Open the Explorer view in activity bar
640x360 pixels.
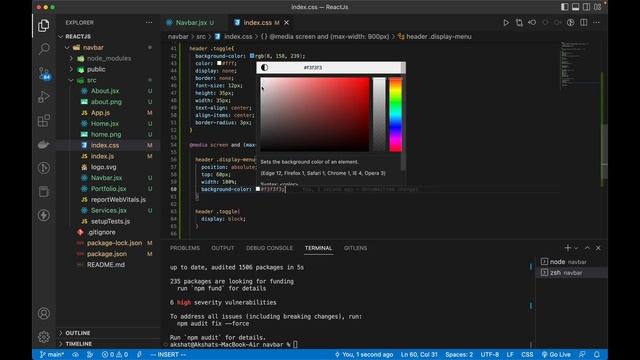pyautogui.click(x=44, y=26)
